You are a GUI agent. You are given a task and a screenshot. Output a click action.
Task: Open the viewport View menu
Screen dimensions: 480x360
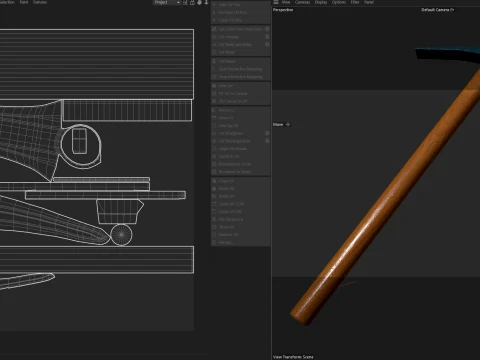[x=286, y=2]
